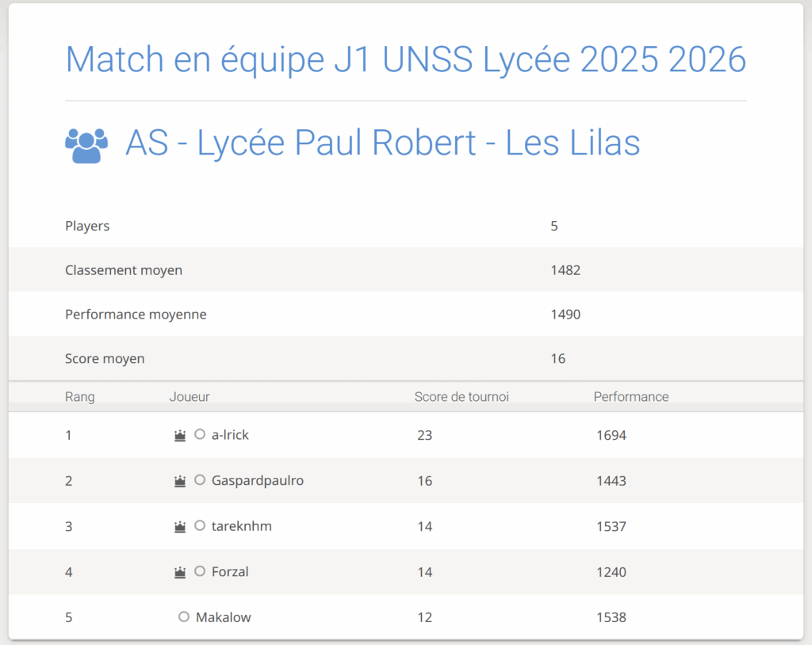
Task: Open the tournament title link
Action: click(405, 60)
